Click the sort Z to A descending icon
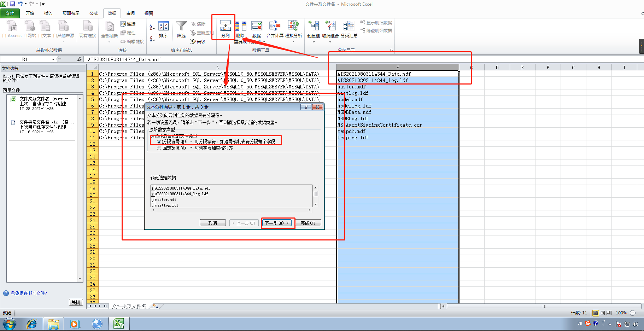Image resolution: width=644 pixels, height=331 pixels. coord(152,39)
